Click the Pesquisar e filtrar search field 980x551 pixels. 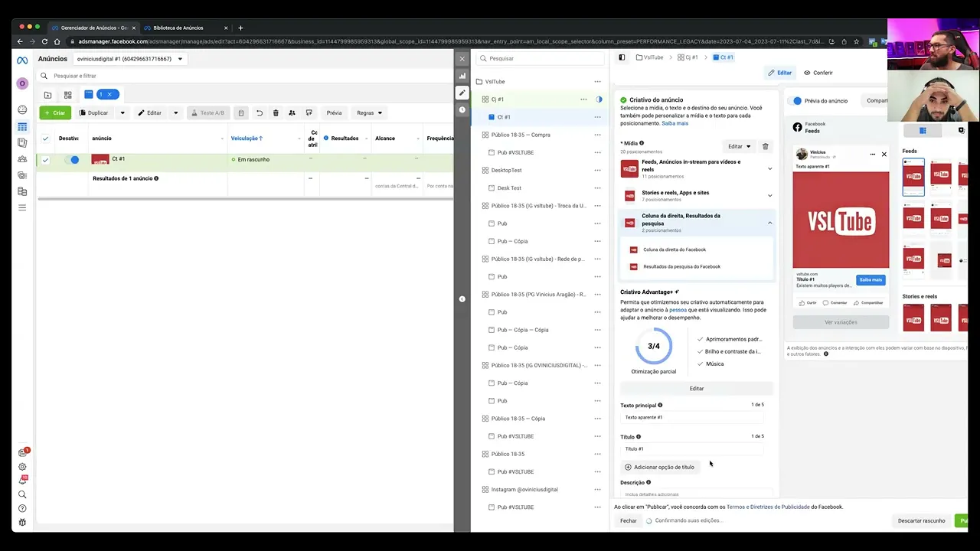pyautogui.click(x=245, y=76)
